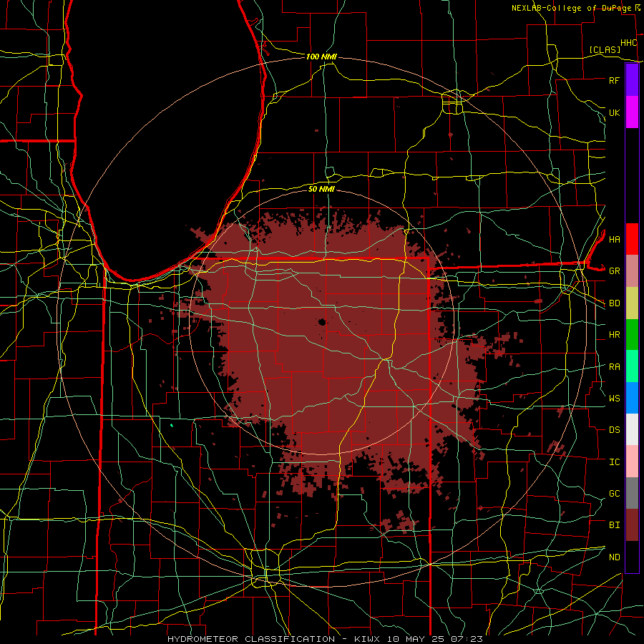Click the small green RA pixel echo

[x=172, y=425]
